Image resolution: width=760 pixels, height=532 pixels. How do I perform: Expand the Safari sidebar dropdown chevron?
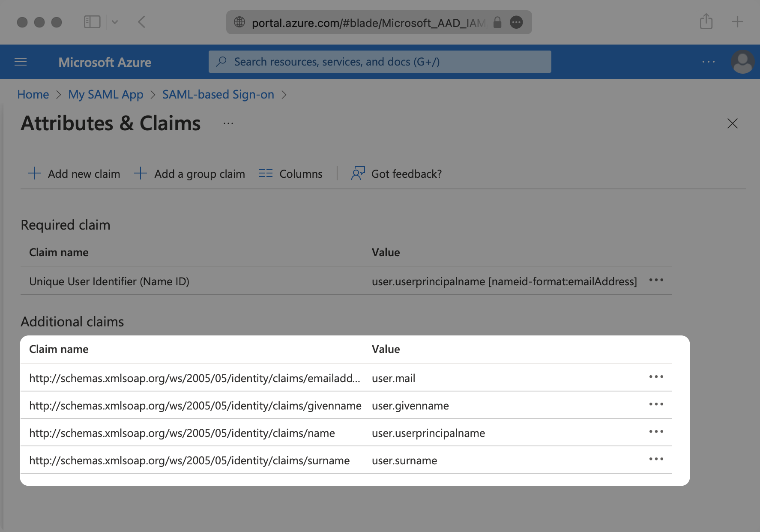(115, 22)
